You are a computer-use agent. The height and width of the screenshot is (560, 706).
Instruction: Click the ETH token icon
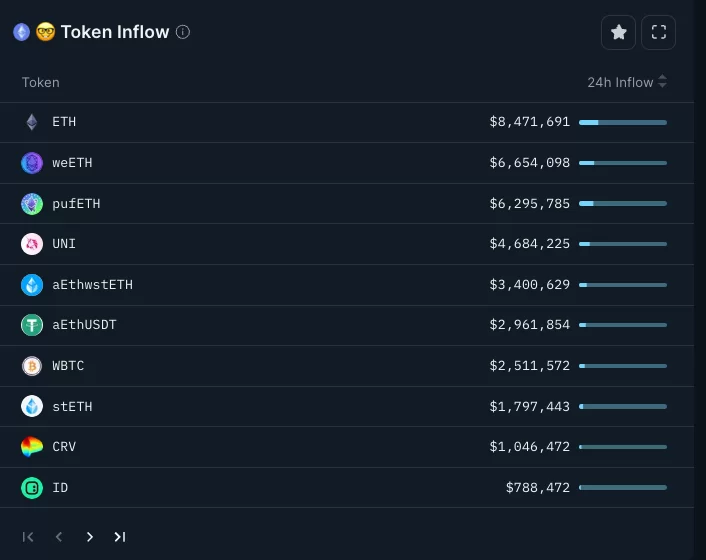pos(32,122)
